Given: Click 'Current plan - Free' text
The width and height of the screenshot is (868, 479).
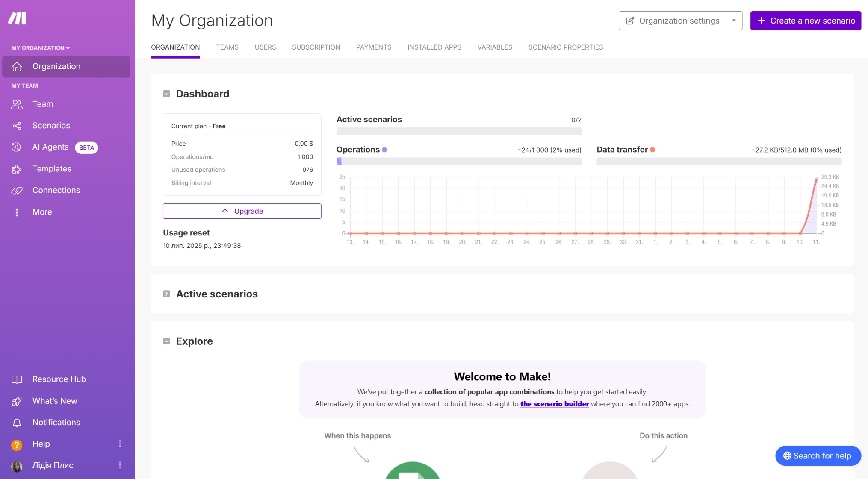Looking at the screenshot, I should point(198,126).
